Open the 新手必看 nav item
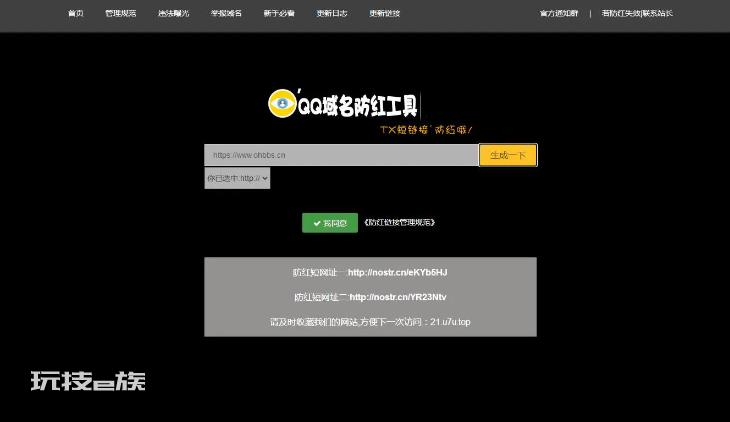This screenshot has width=730, height=422. (279, 14)
